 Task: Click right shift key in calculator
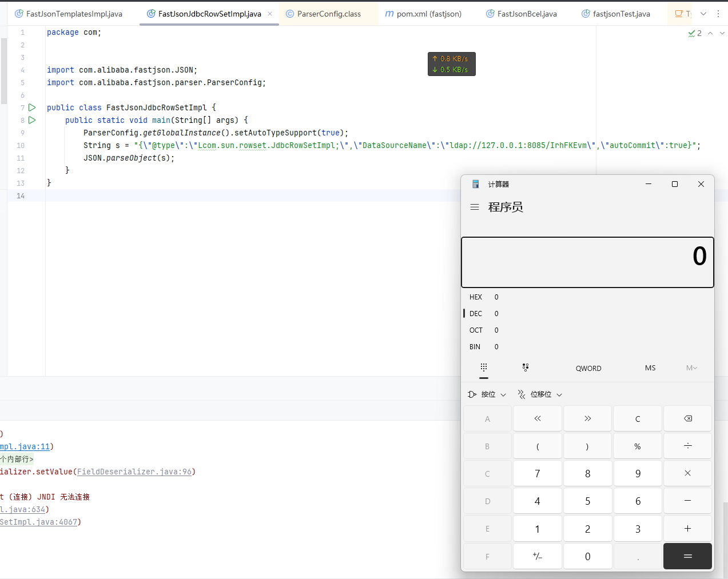588,418
